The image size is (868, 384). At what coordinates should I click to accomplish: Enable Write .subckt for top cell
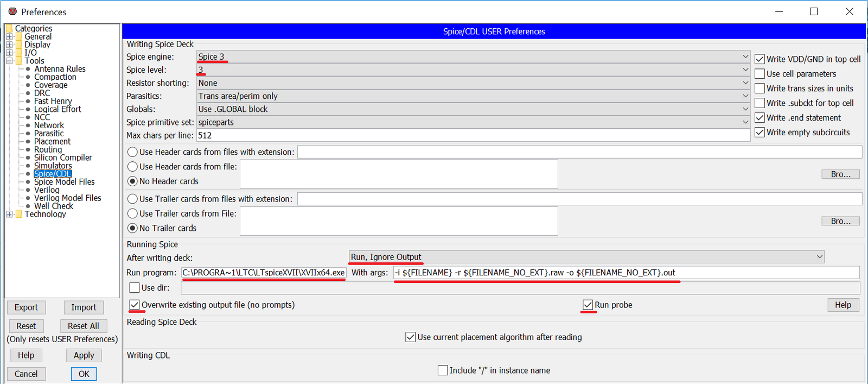(x=759, y=103)
